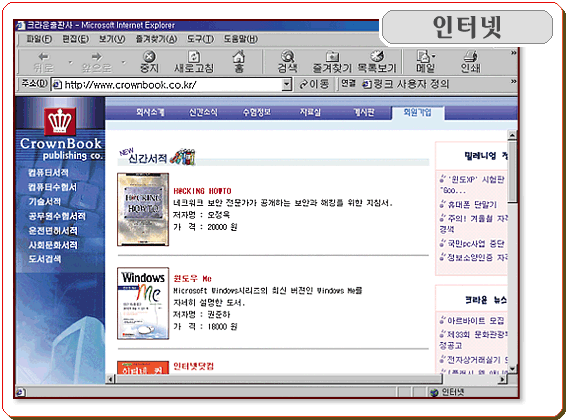Image resolution: width=568 pixels, height=420 pixels.
Task: Click the HACKING HOWTO book cover thumbnail
Action: [143, 209]
